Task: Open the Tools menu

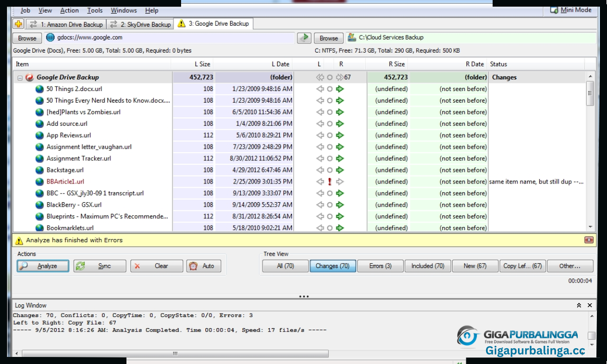Action: coord(95,10)
